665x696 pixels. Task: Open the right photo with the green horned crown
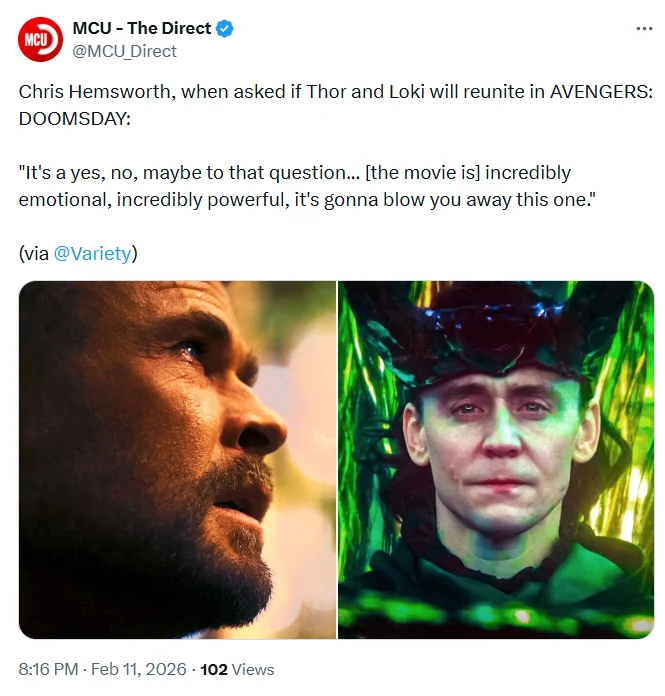click(x=496, y=459)
